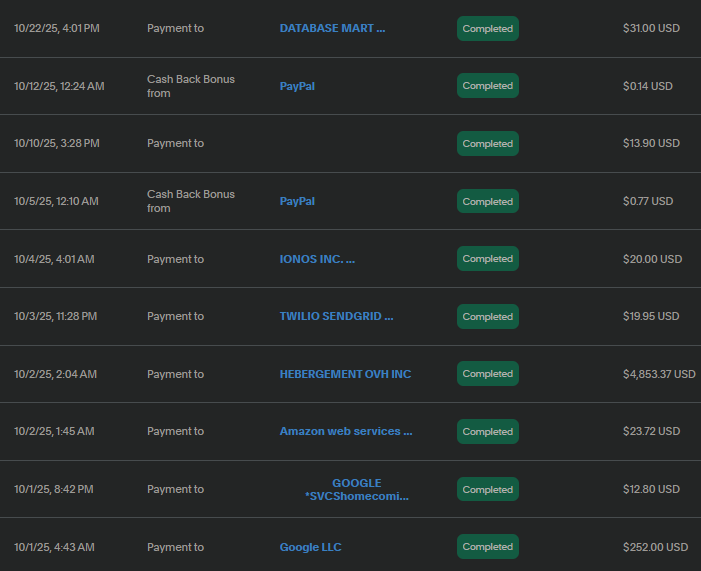Select the TWILIO SENDGRID merchant link

tap(336, 316)
